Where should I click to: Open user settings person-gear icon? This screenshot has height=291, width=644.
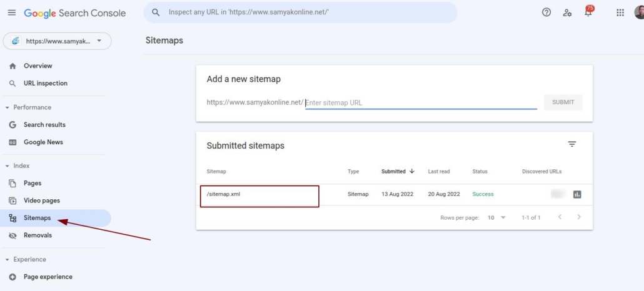click(567, 12)
